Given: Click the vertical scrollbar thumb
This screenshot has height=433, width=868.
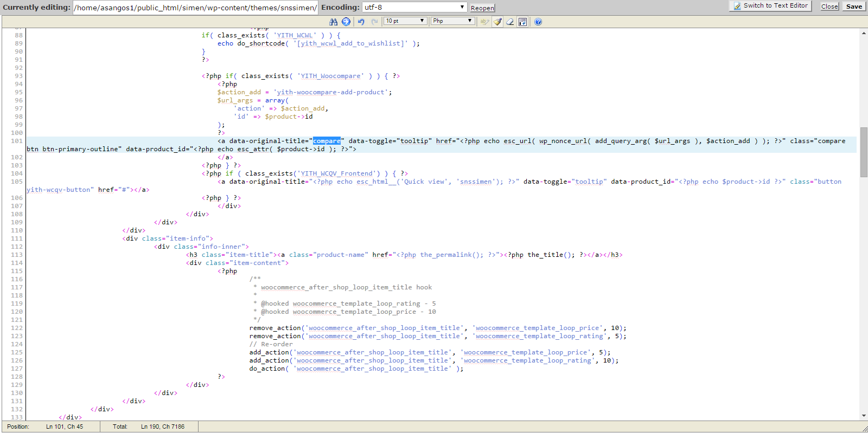Looking at the screenshot, I should (x=864, y=152).
